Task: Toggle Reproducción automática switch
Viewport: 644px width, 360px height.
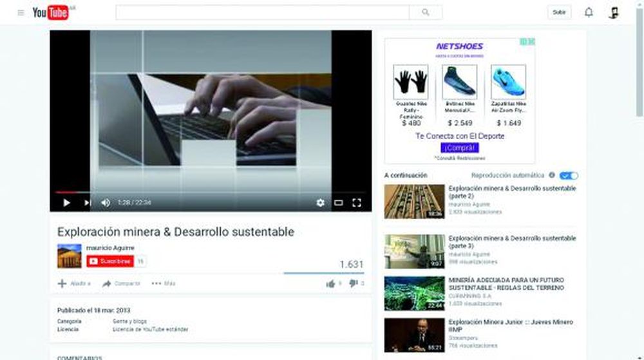Action: point(569,176)
